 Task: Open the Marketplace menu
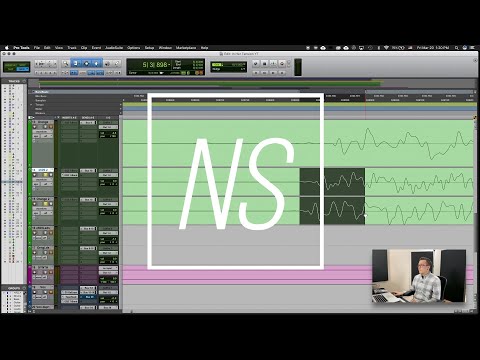pos(186,48)
